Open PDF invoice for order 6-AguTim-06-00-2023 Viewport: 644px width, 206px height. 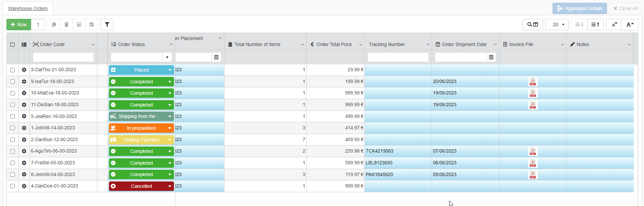click(x=533, y=152)
